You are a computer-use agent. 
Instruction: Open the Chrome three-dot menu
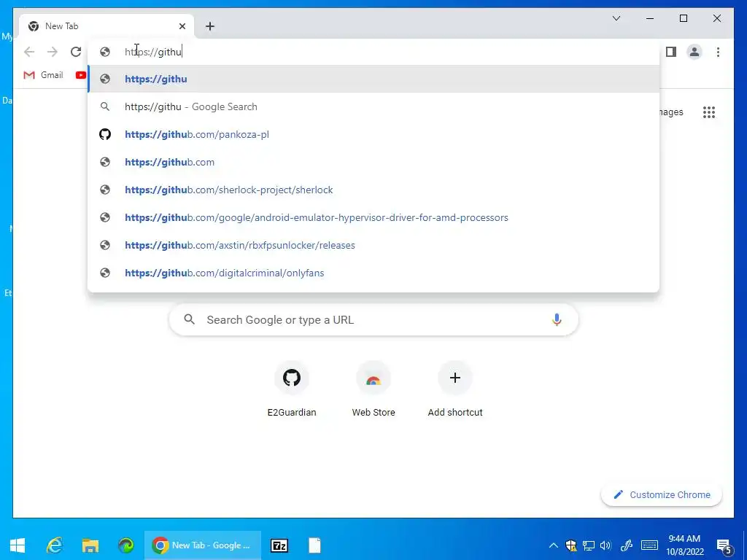click(x=718, y=52)
